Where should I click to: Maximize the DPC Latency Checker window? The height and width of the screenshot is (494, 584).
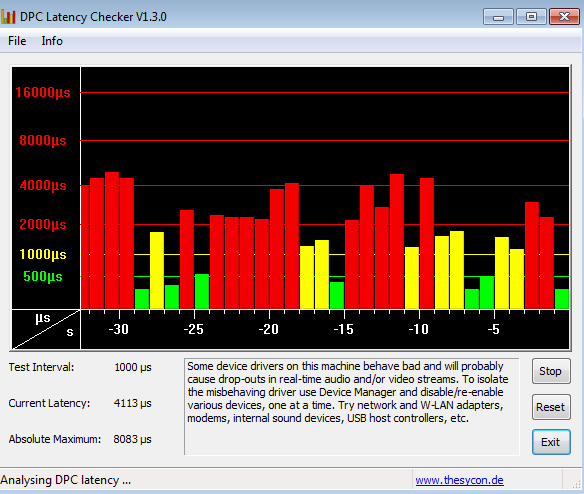[531, 17]
